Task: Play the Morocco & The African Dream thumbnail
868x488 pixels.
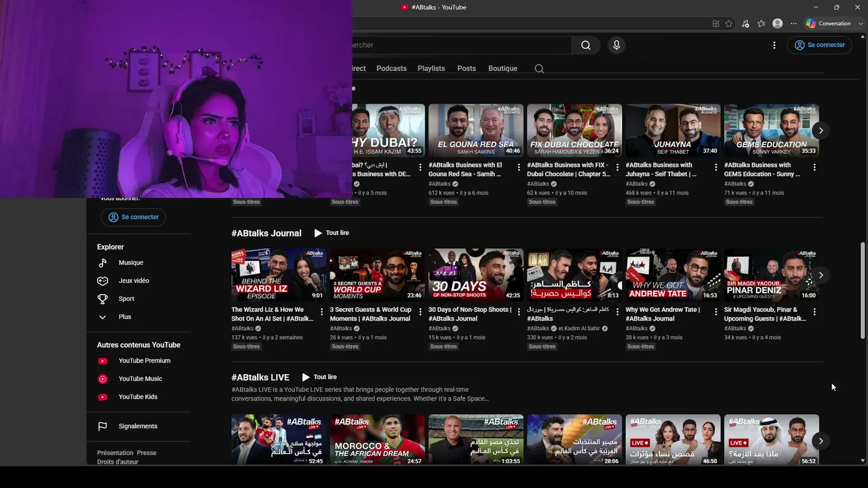Action: [x=377, y=440]
